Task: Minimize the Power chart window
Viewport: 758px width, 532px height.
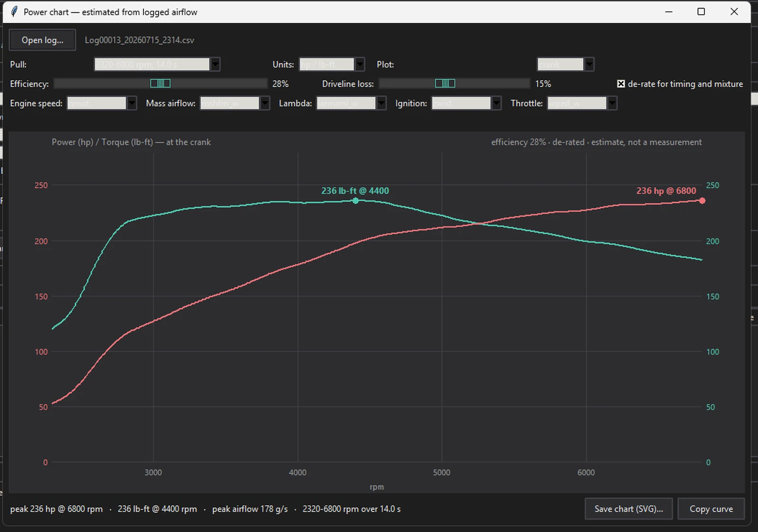Action: coord(669,12)
